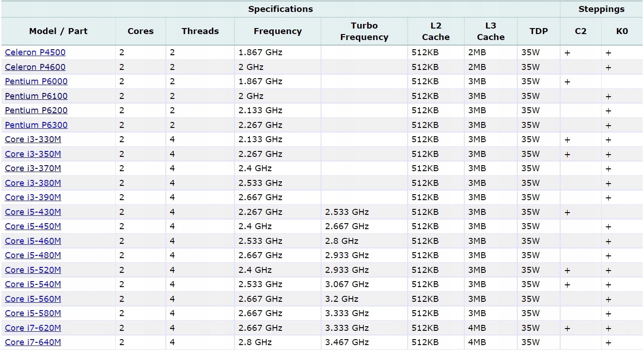Select the L3 Cache column header
Image resolution: width=644 pixels, height=352 pixels.
491,31
